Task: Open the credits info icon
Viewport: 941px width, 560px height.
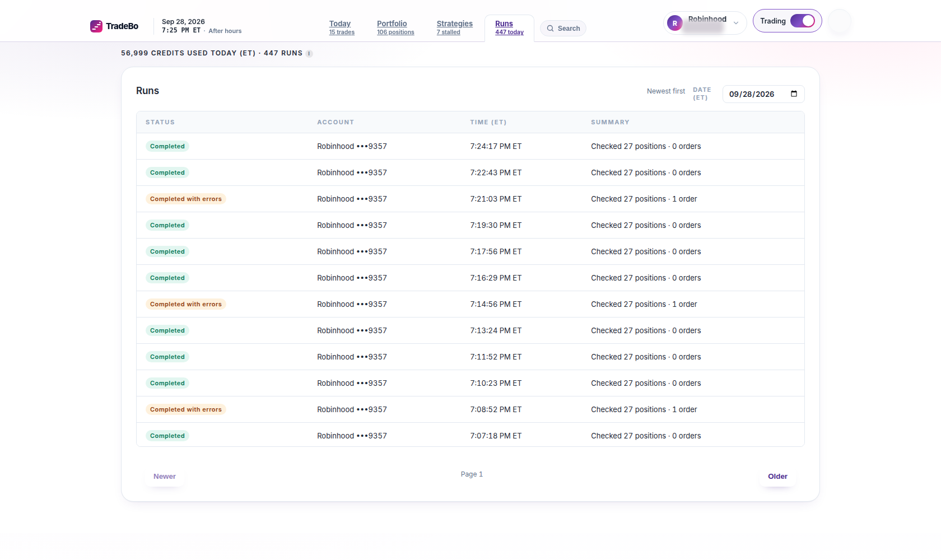Action: [x=309, y=54]
